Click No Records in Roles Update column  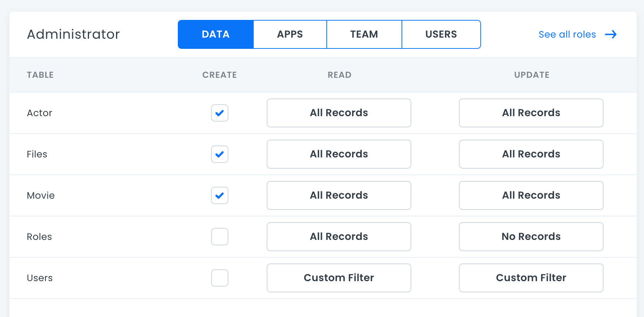pyautogui.click(x=531, y=237)
